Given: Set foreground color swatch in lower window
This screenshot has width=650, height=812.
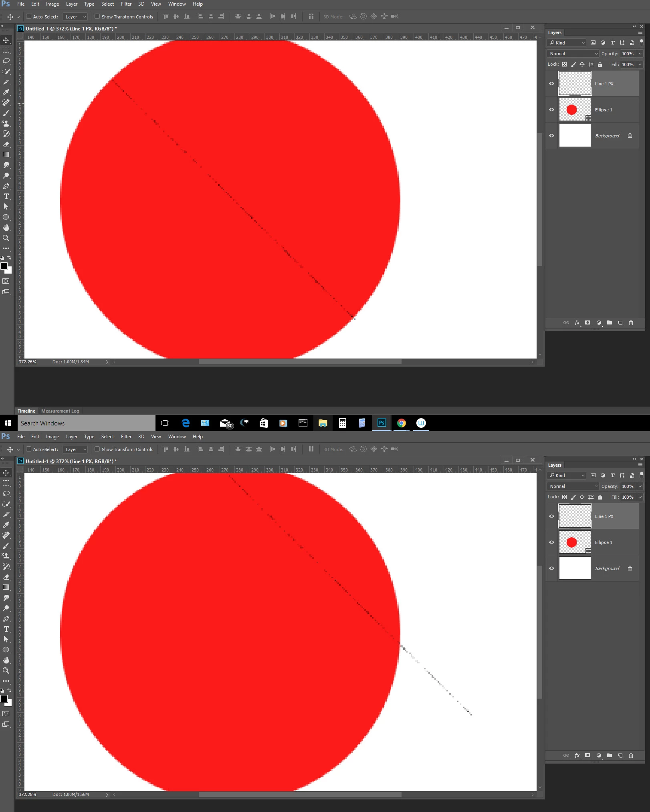Looking at the screenshot, I should 4,699.
